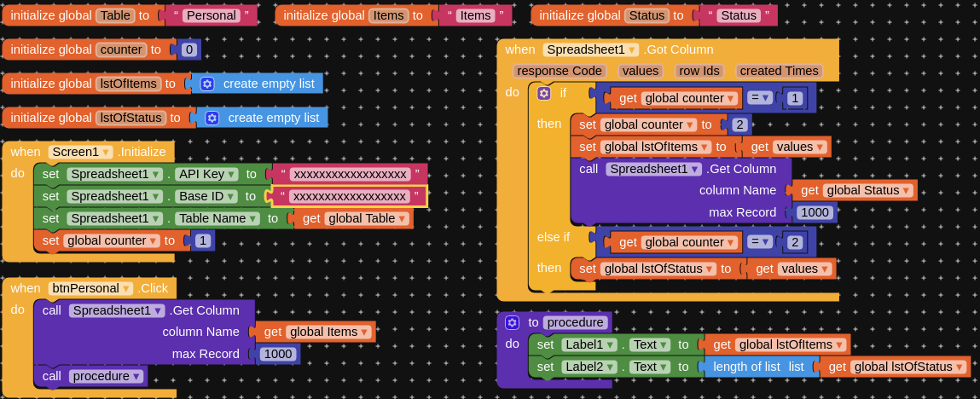This screenshot has width=980, height=399.
Task: Click the "values" parameter of the Got Column event
Action: (640, 71)
